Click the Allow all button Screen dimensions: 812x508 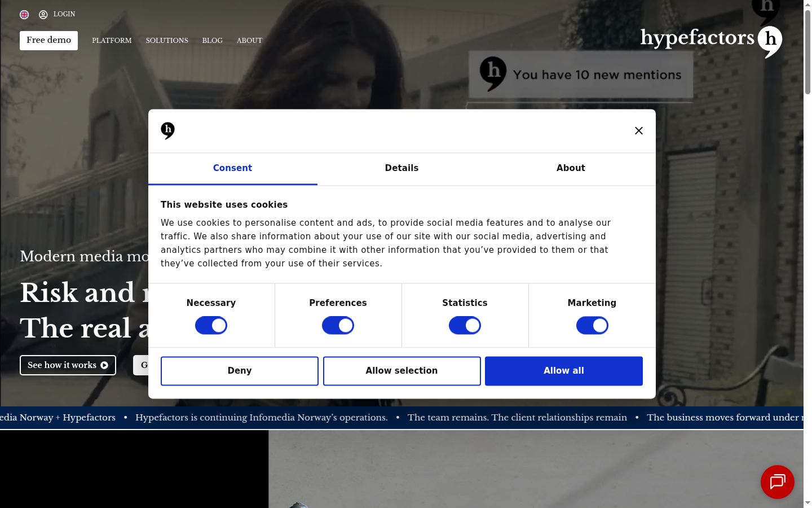click(564, 371)
